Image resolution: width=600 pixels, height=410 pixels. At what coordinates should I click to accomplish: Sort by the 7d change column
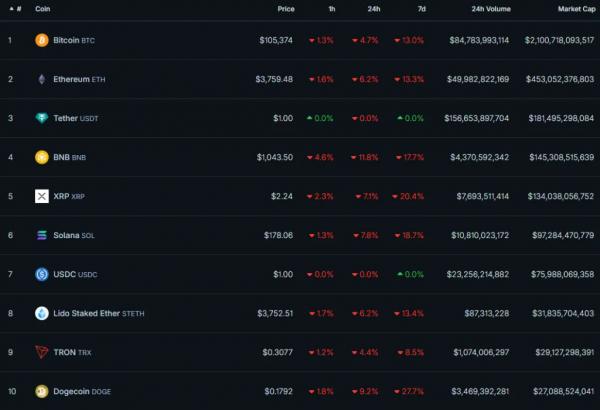point(421,9)
